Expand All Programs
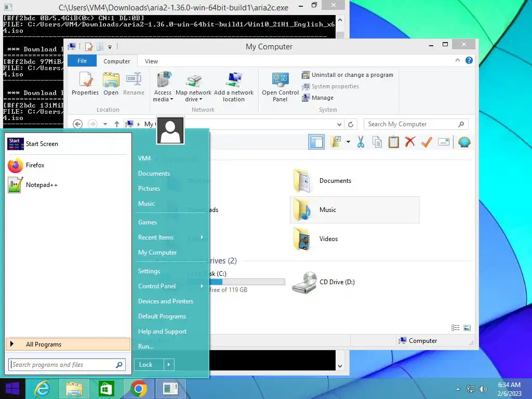 pos(68,344)
